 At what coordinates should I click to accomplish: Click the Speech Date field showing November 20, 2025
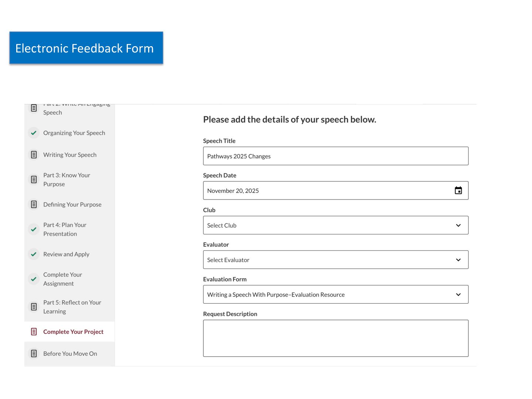coord(325,191)
